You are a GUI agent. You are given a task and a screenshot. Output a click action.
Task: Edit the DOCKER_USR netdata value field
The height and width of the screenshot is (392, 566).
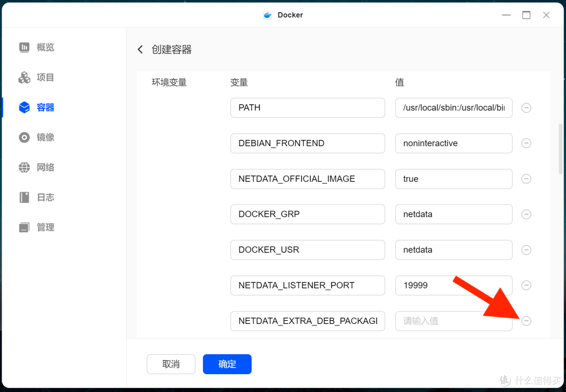coord(454,250)
